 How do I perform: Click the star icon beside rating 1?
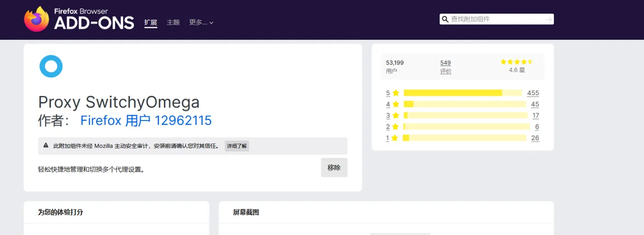click(396, 138)
